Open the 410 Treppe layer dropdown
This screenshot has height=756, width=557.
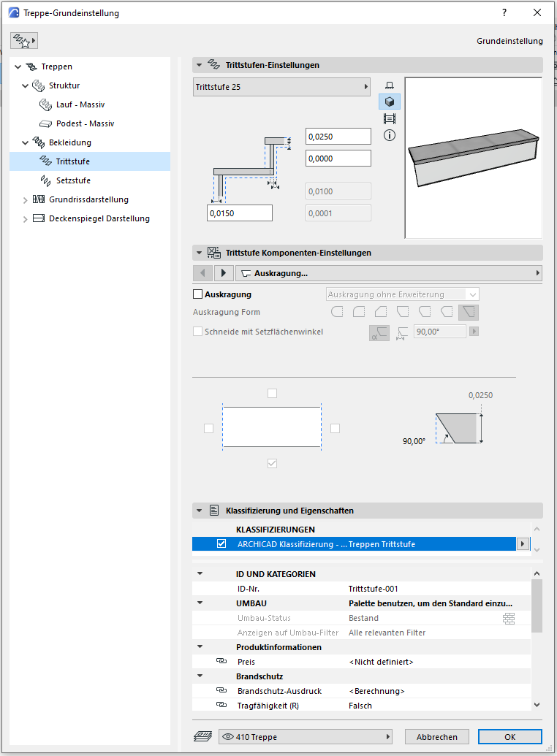[306, 737]
